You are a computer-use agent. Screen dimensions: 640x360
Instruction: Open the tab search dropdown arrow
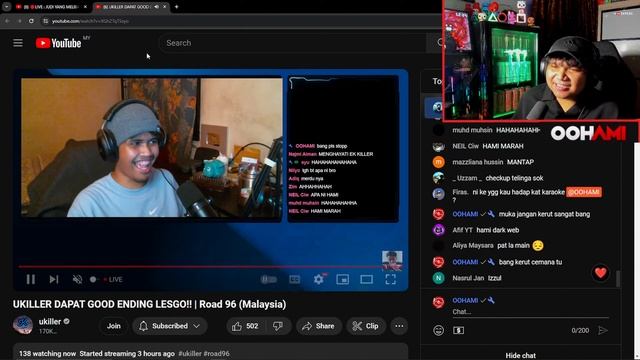(x=7, y=7)
